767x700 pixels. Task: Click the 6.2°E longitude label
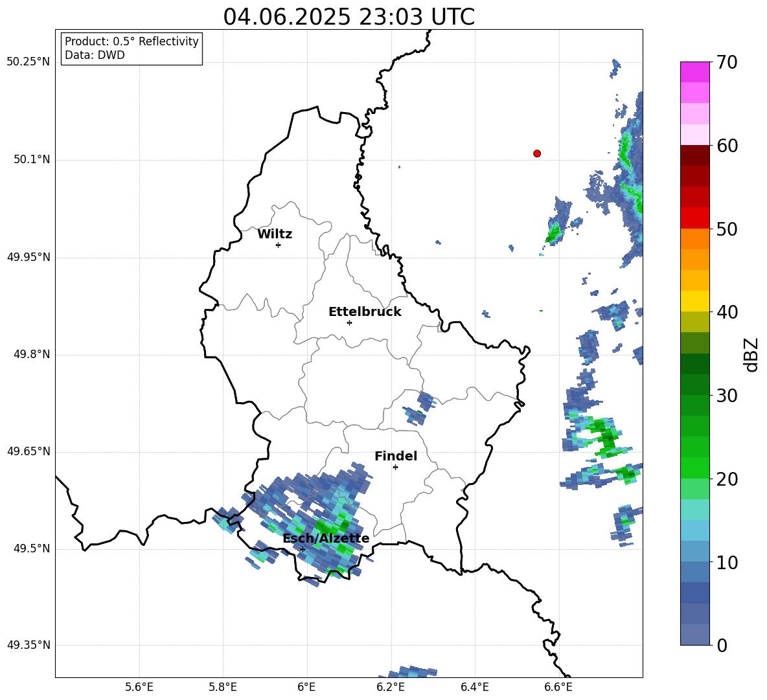(391, 688)
